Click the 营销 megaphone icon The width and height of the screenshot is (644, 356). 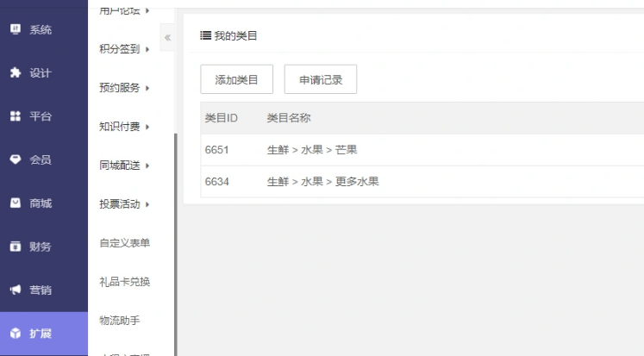pos(16,290)
